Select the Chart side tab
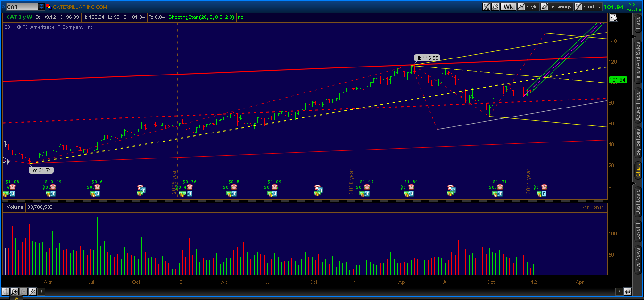Image resolution: width=644 pixels, height=300 pixels. 638,171
